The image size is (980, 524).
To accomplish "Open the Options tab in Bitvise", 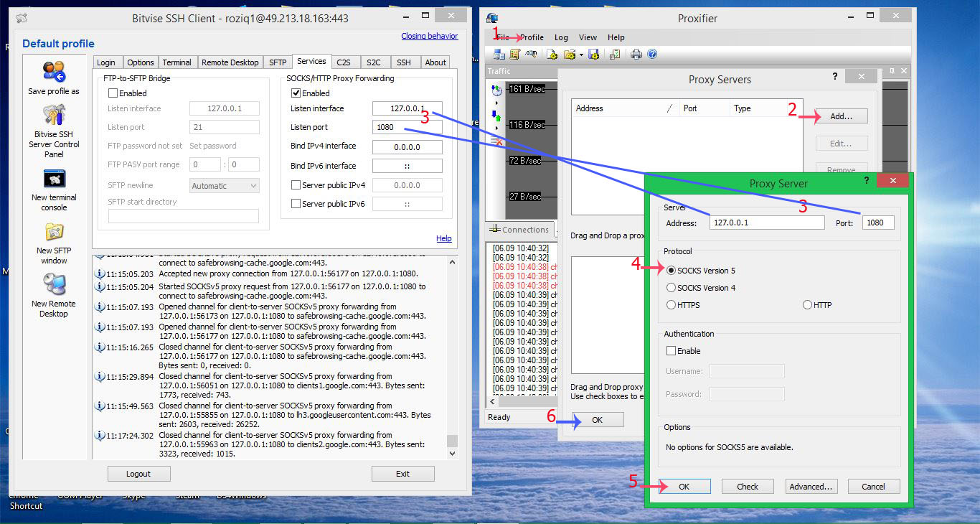I will tap(141, 62).
